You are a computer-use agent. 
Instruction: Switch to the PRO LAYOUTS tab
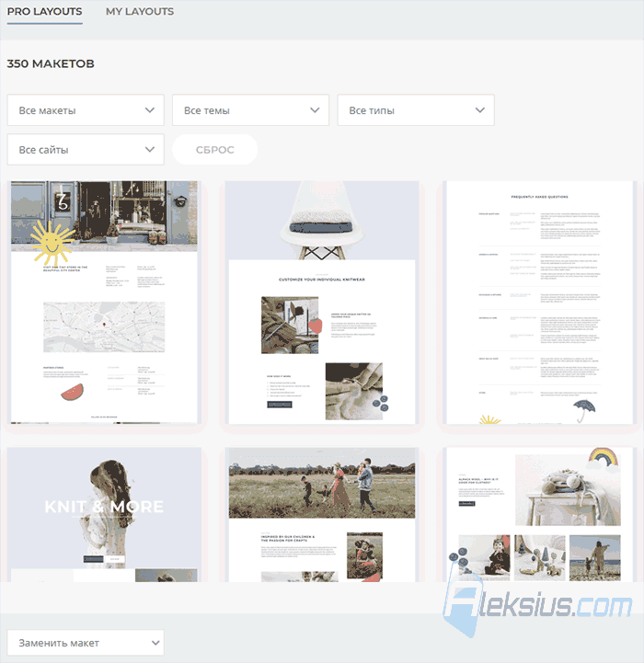44,11
